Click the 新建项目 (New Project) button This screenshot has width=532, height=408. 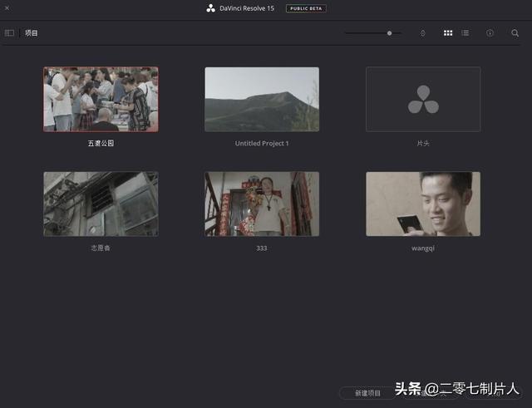coord(367,393)
